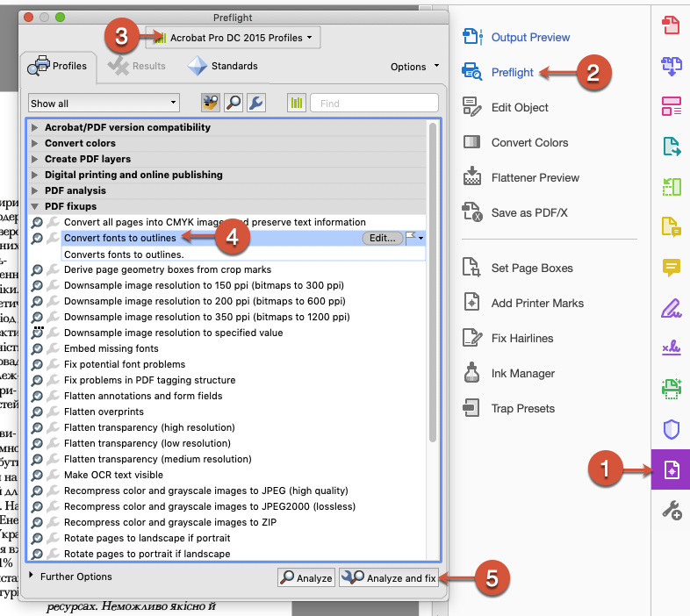Click the Organize Pages pink icon
This screenshot has height=616, width=690.
[x=671, y=106]
